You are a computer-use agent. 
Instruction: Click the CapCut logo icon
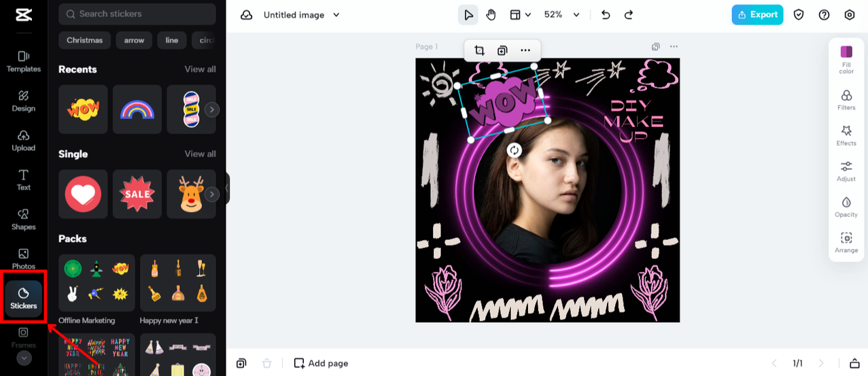point(24,15)
